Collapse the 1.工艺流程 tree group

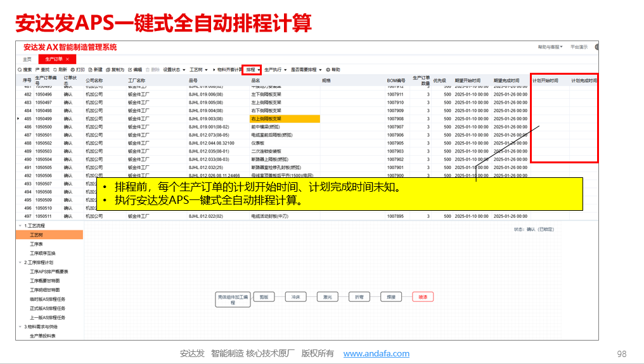click(20, 226)
